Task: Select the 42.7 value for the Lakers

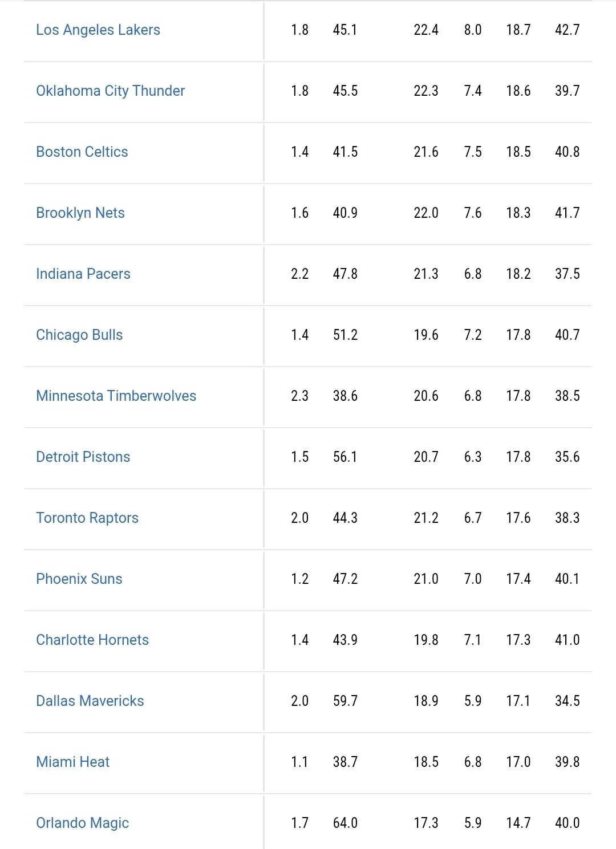Action: point(567,30)
